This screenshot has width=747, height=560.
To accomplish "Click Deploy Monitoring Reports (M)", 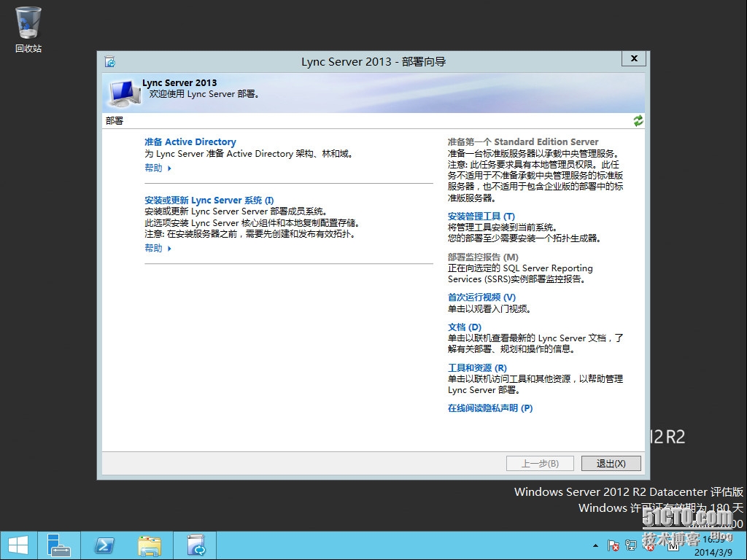I will point(483,257).
